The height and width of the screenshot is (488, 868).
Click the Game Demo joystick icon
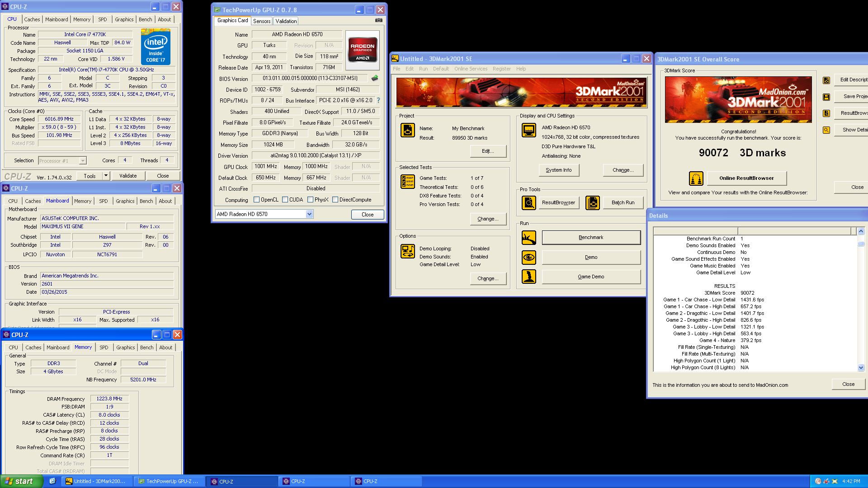click(x=529, y=277)
